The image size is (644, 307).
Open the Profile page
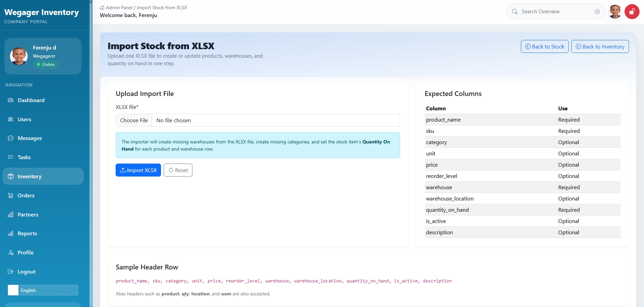pos(43,252)
